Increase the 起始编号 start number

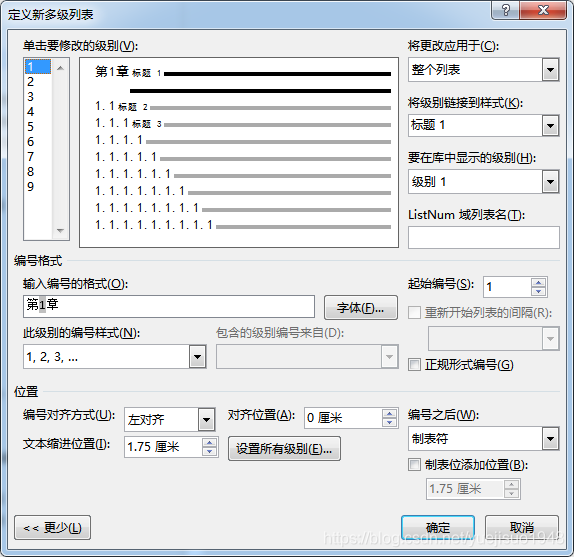(x=538, y=282)
